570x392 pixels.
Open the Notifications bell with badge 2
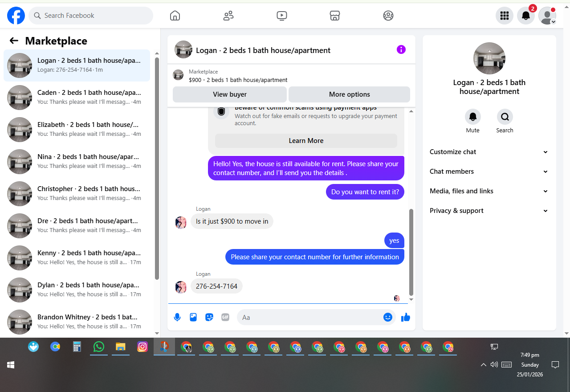point(526,16)
